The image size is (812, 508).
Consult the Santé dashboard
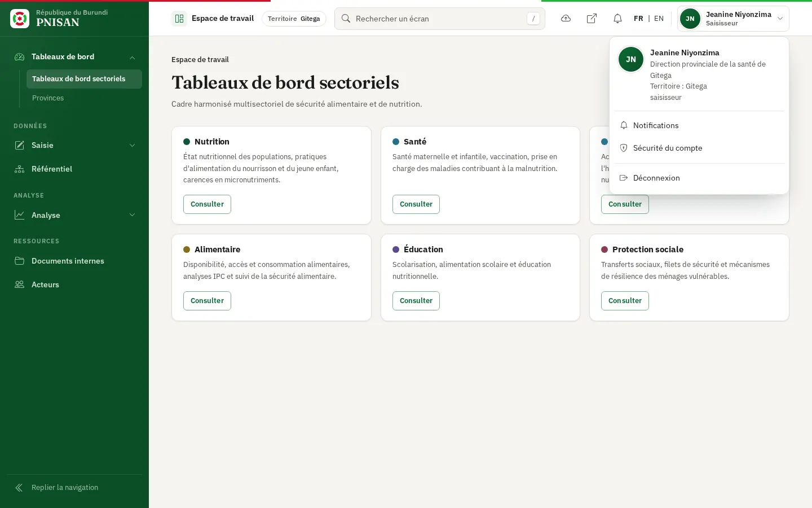[416, 204]
